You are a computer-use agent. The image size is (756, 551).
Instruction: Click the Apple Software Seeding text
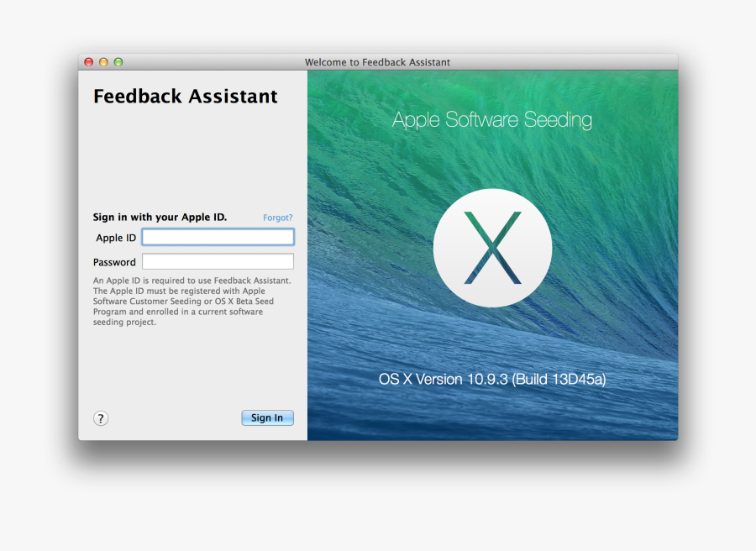492,120
